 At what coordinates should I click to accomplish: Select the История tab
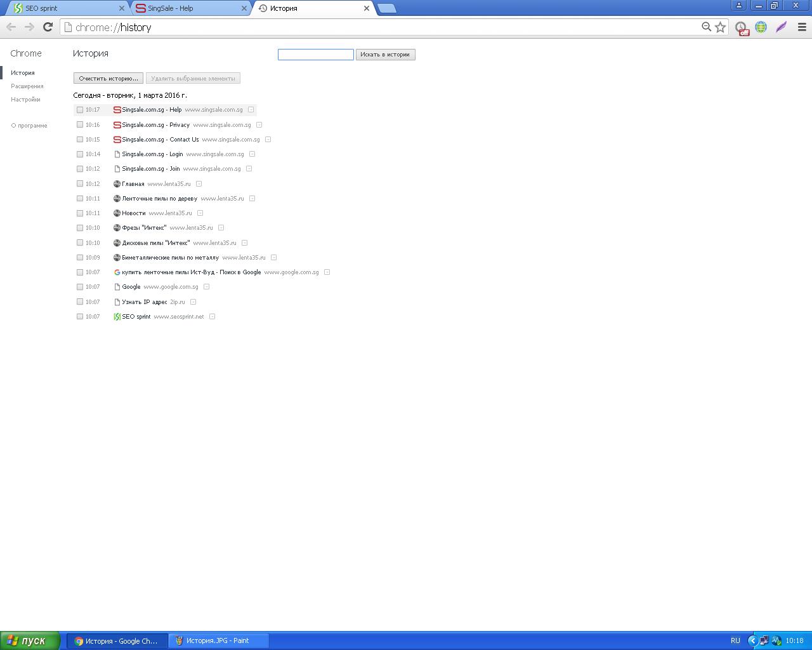[313, 8]
